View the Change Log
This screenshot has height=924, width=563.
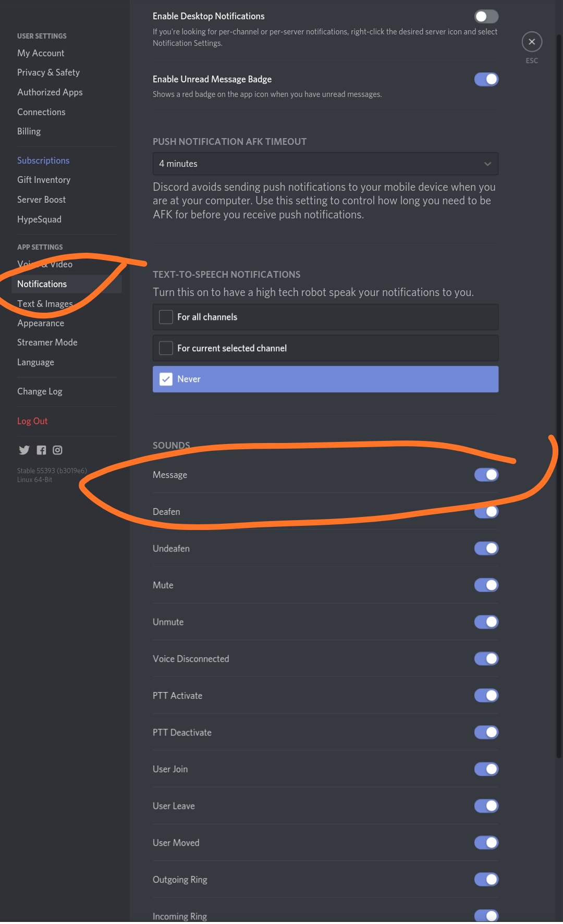(x=40, y=391)
